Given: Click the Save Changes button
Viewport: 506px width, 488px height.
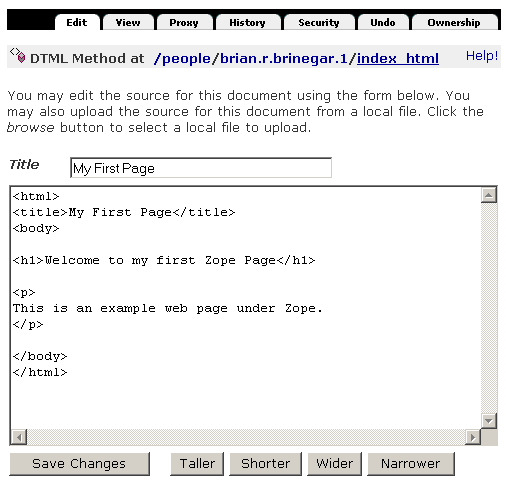Looking at the screenshot, I should [x=79, y=464].
